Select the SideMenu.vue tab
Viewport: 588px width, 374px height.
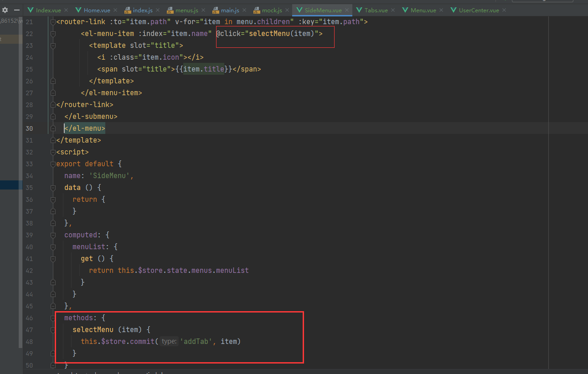tap(323, 10)
